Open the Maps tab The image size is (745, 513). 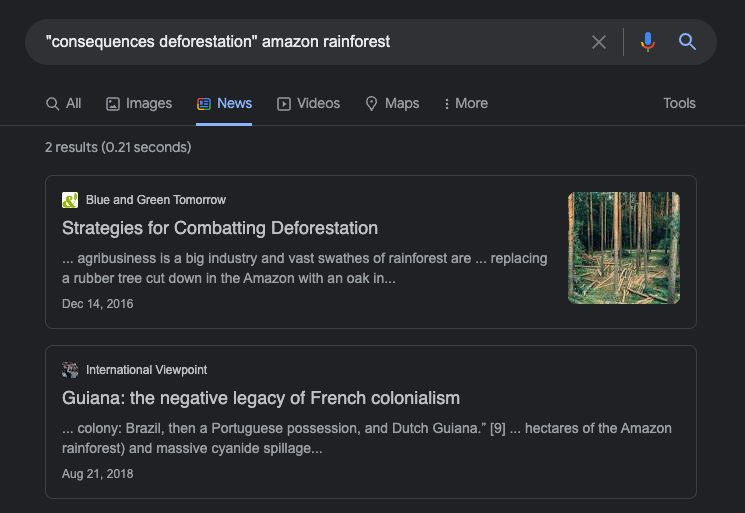point(392,103)
